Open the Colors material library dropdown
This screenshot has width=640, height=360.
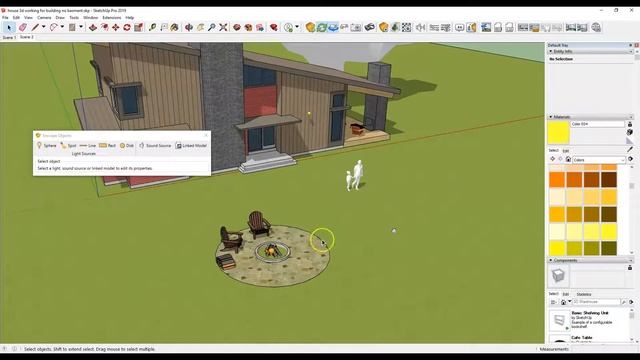pos(599,160)
